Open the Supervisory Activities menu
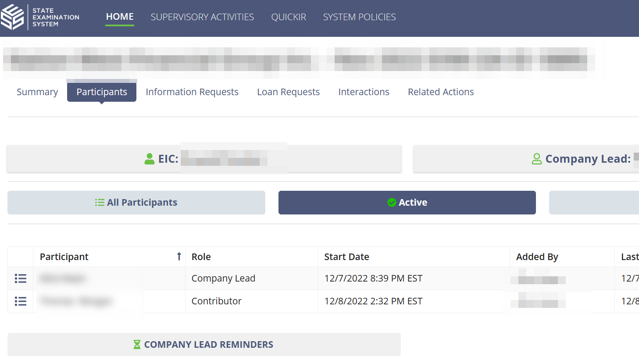The height and width of the screenshot is (364, 639). [202, 17]
